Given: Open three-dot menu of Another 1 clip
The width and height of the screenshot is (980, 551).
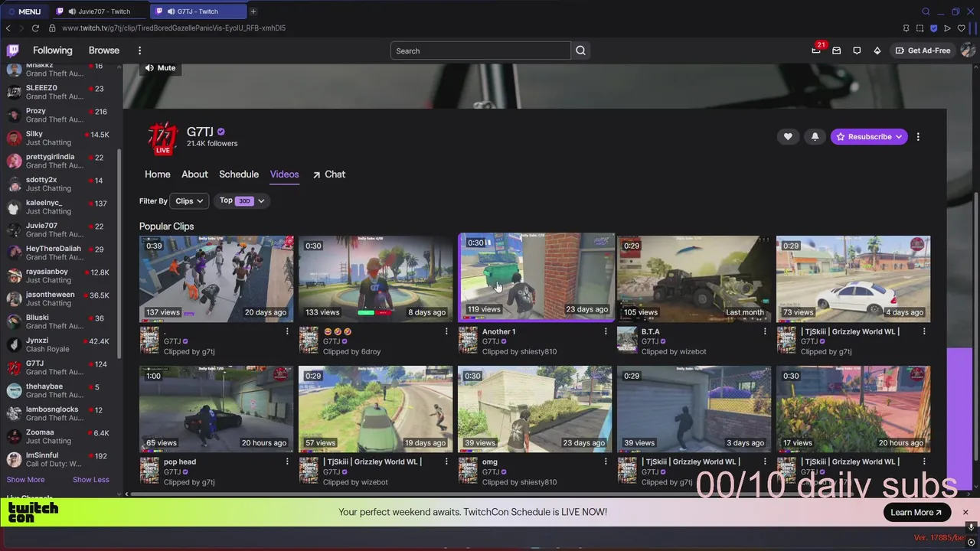Looking at the screenshot, I should (x=606, y=331).
